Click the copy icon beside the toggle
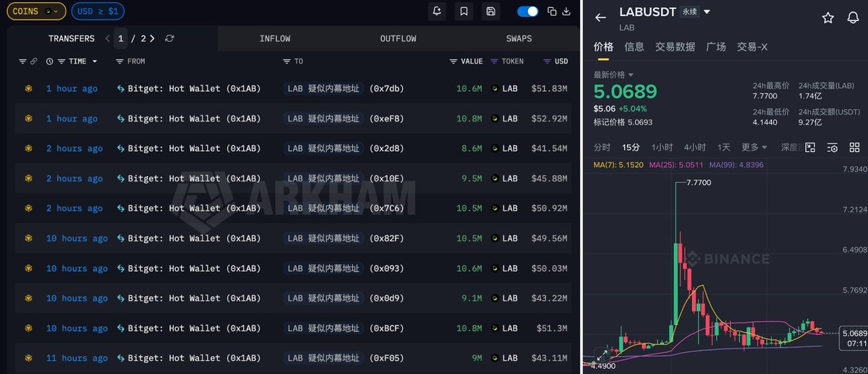The width and height of the screenshot is (868, 374). click(x=552, y=11)
